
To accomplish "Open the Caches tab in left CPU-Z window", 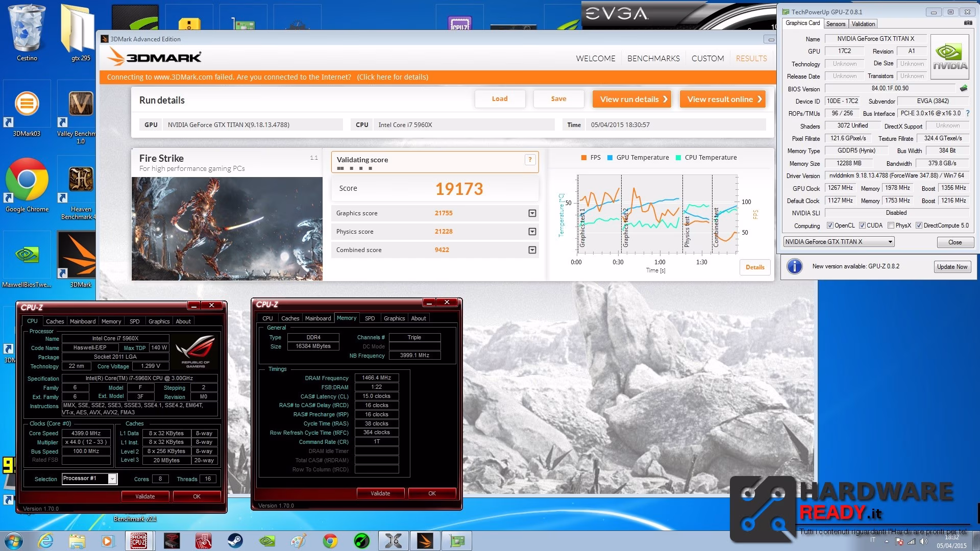I will 55,321.
